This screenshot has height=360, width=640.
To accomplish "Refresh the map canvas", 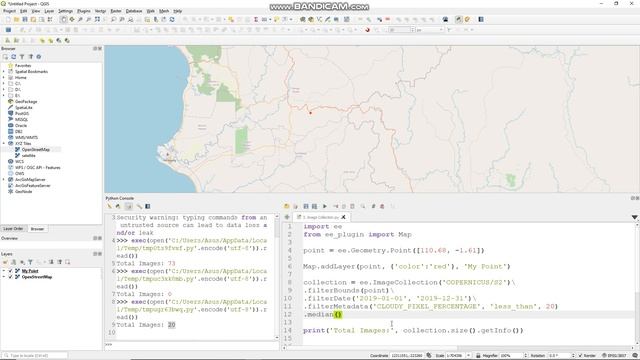I will point(172,20).
